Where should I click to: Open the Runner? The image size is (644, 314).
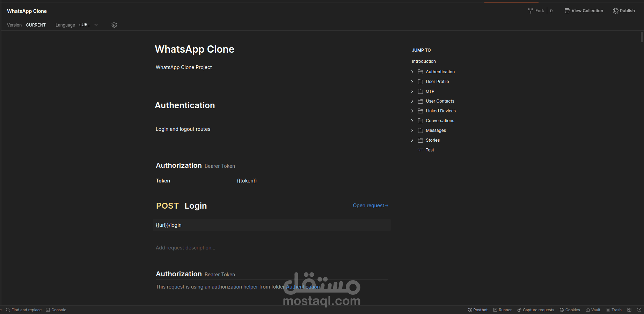(x=502, y=310)
